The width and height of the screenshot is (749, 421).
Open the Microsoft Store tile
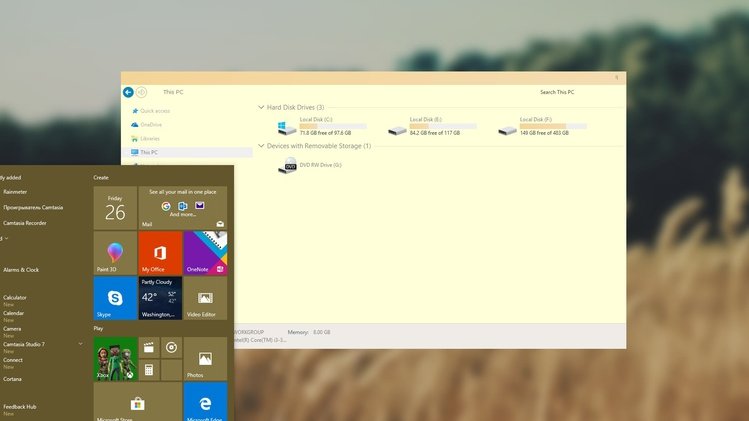138,402
